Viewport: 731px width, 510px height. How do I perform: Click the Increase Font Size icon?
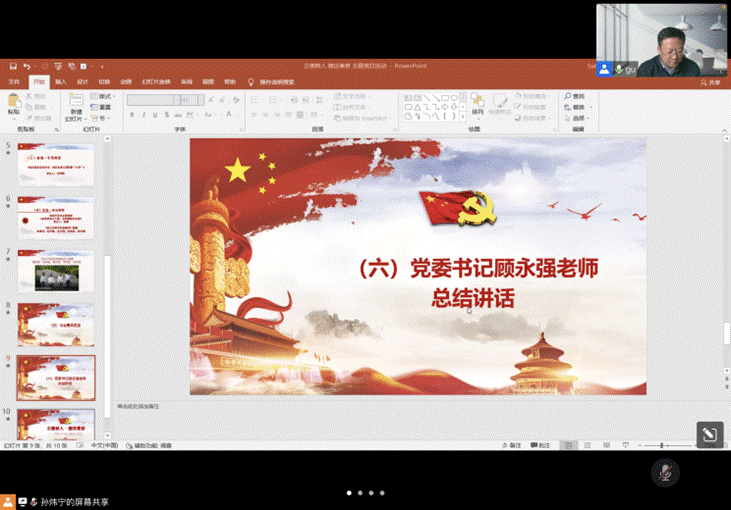[x=211, y=100]
